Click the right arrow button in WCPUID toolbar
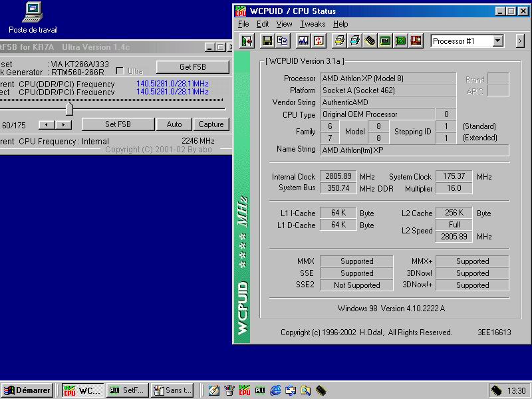Screen dimensions: 532x399 (x=520, y=41)
